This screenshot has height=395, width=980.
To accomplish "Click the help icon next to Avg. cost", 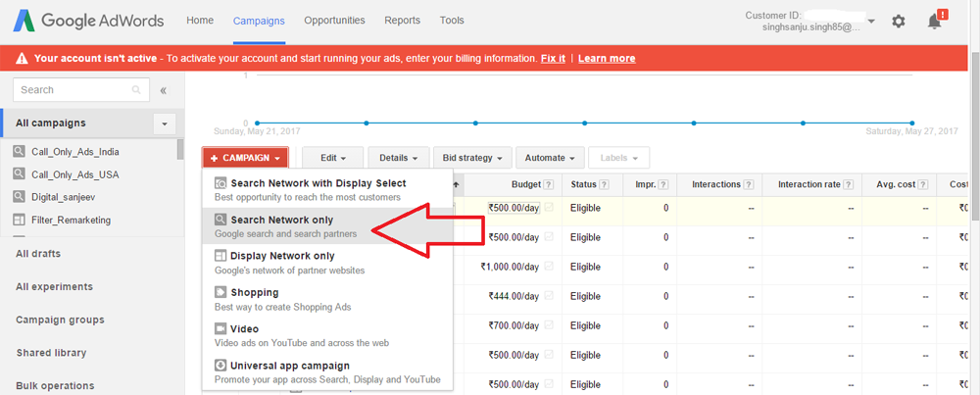I will pyautogui.click(x=923, y=185).
